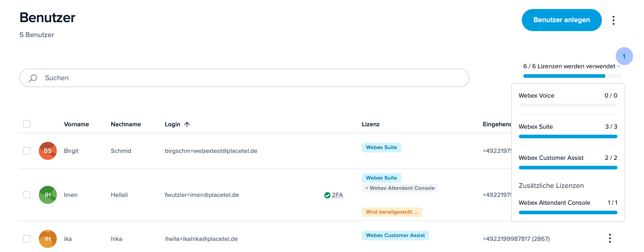Toggle the select-all users checkbox

click(27, 124)
